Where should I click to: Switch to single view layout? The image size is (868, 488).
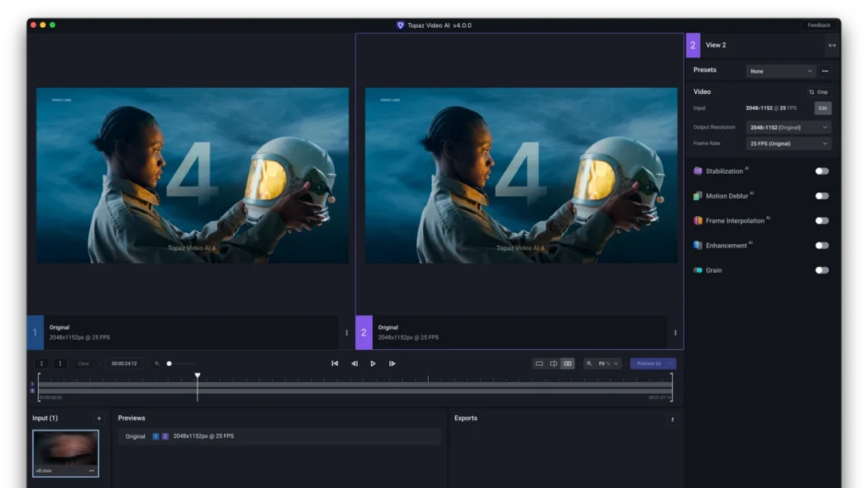click(539, 363)
